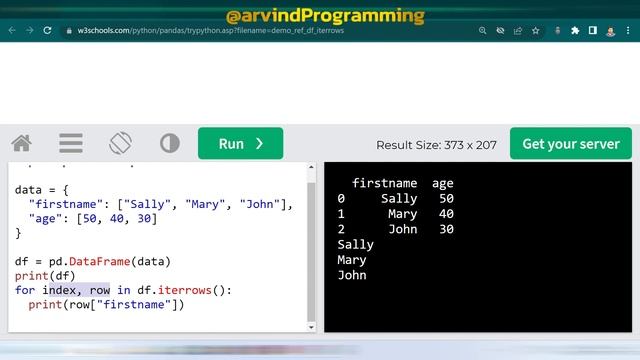Select the w3schools URL in address bar

pyautogui.click(x=211, y=31)
